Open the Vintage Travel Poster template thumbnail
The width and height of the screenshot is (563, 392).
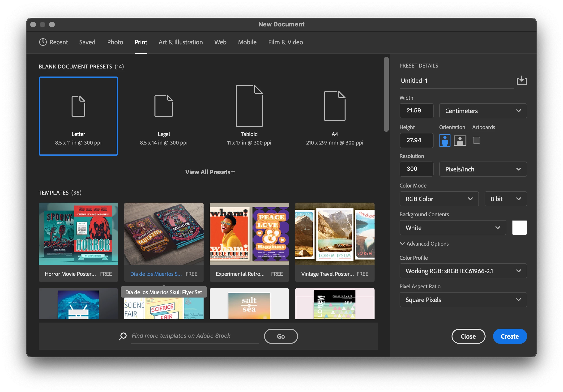pos(334,234)
